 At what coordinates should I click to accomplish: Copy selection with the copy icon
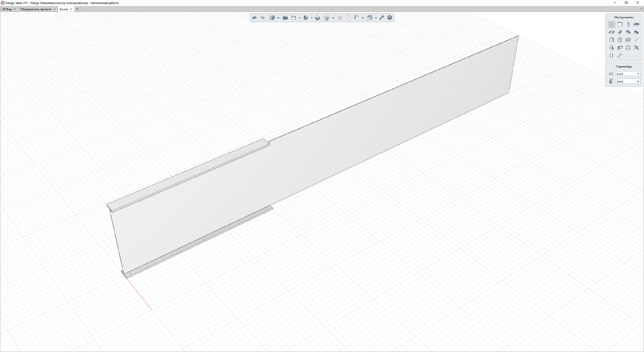pos(348,18)
